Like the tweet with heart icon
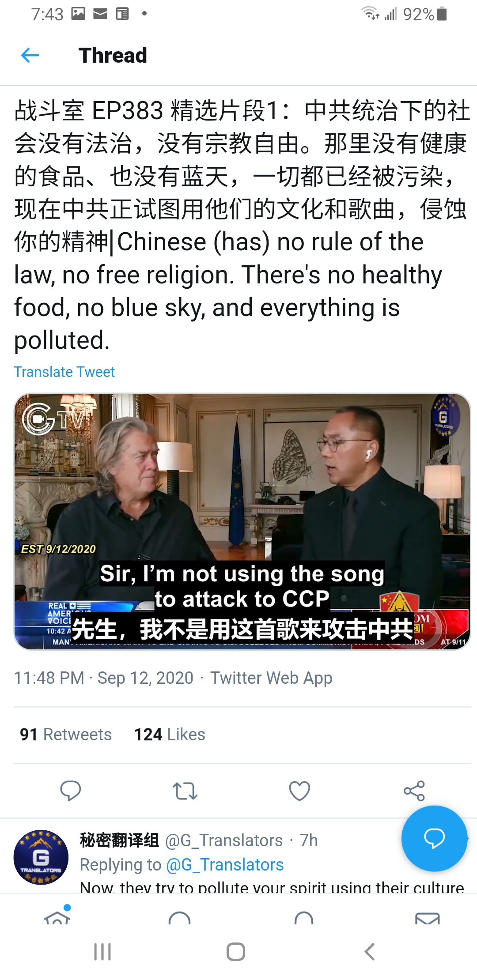 (299, 791)
